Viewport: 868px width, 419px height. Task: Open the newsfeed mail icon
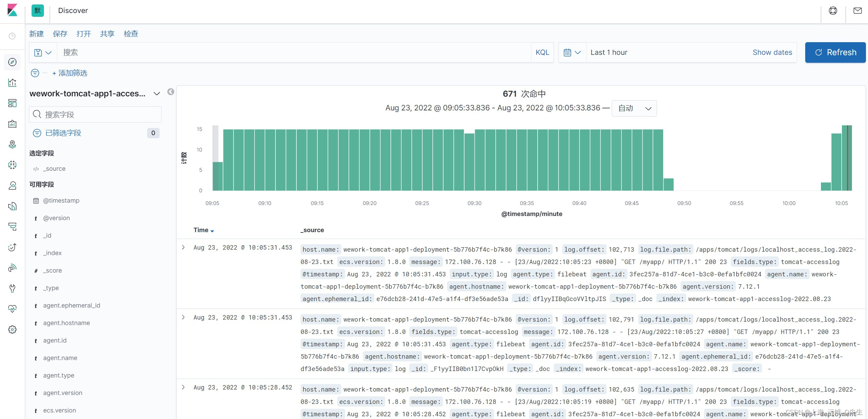click(858, 11)
